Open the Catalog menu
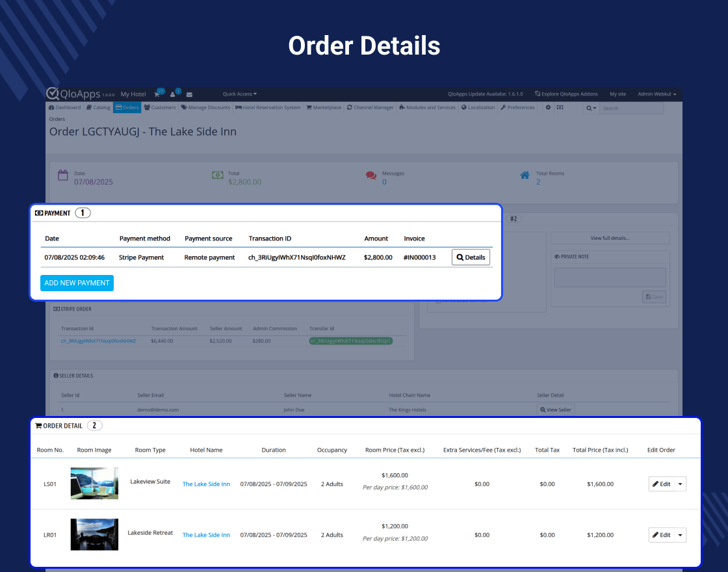This screenshot has height=572, width=728. (x=98, y=107)
